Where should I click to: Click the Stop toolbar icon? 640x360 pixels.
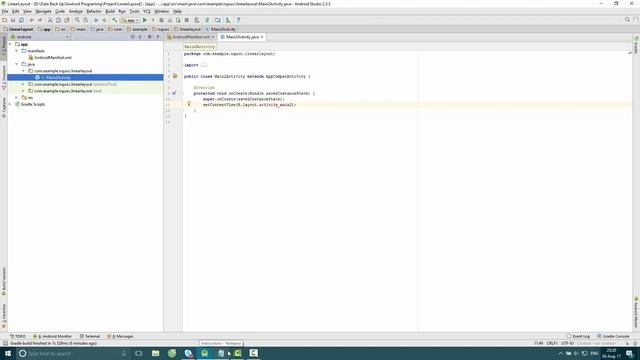(187, 20)
